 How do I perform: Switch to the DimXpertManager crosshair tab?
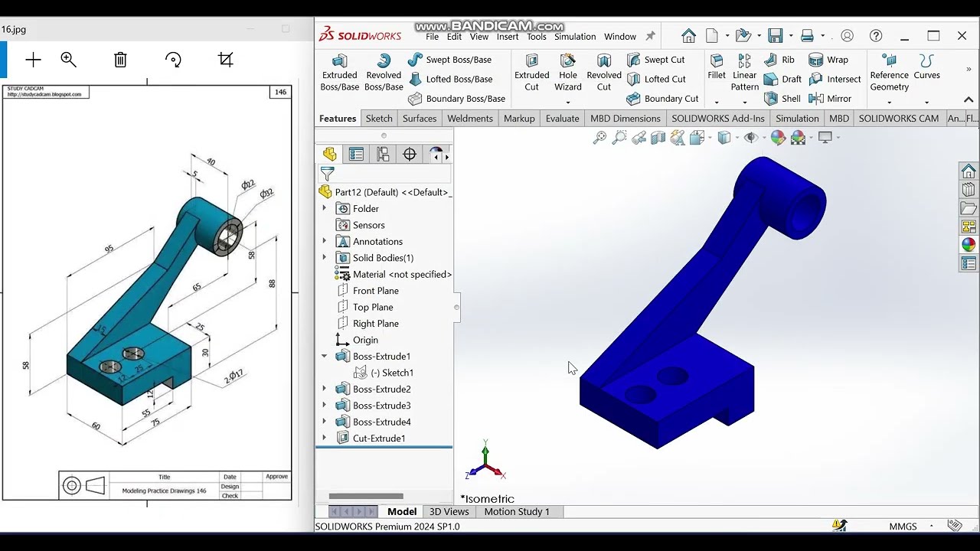pyautogui.click(x=410, y=155)
